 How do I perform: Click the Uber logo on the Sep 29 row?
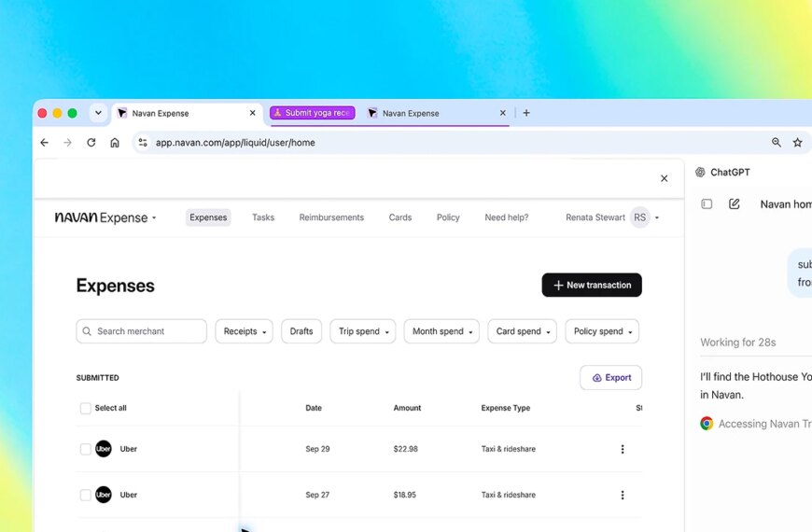pyautogui.click(x=104, y=449)
